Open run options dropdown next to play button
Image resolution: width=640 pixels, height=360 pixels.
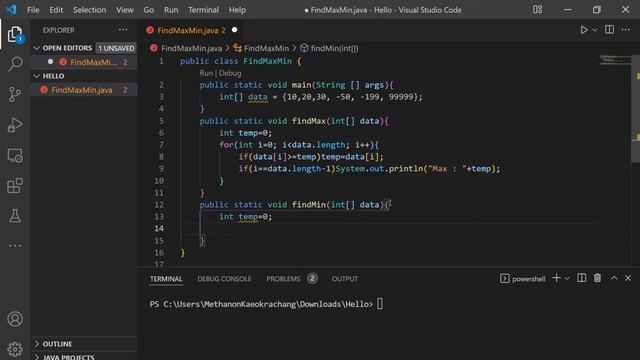point(595,30)
